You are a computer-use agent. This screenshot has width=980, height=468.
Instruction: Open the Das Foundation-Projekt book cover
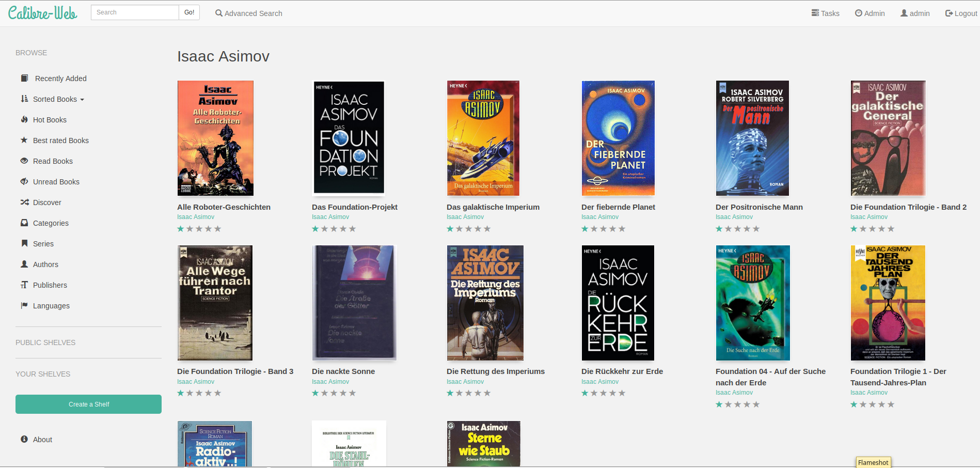349,138
